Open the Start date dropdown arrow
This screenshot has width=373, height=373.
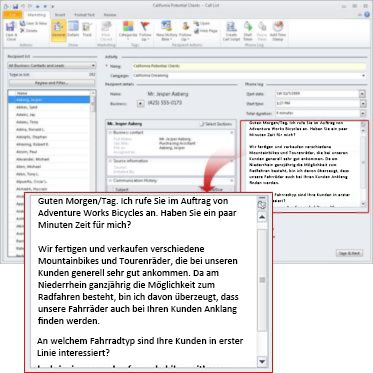tap(362, 94)
